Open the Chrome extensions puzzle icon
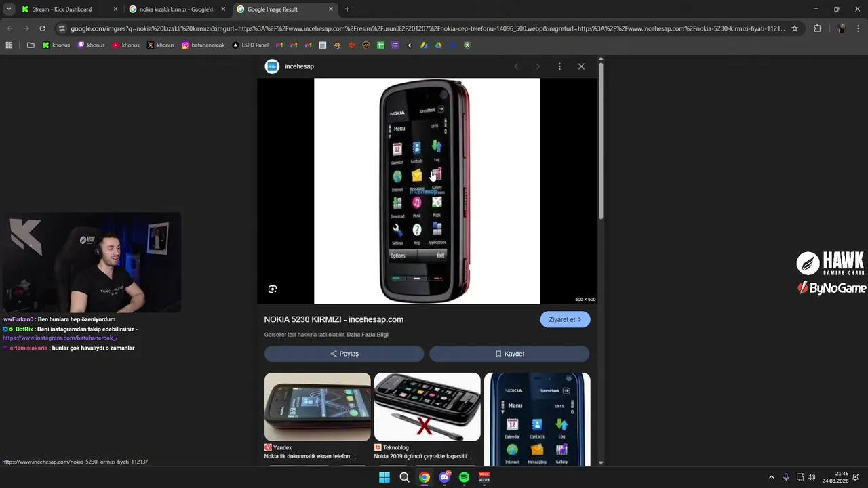 pyautogui.click(x=817, y=28)
